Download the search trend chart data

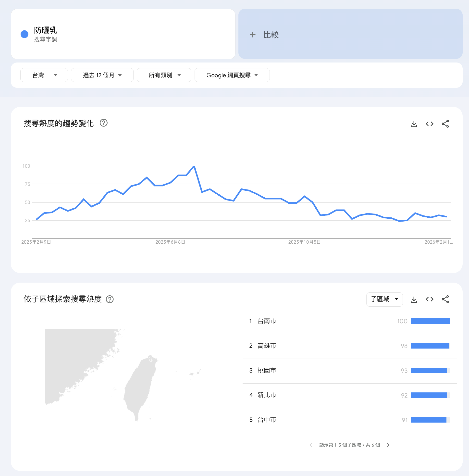pos(414,124)
